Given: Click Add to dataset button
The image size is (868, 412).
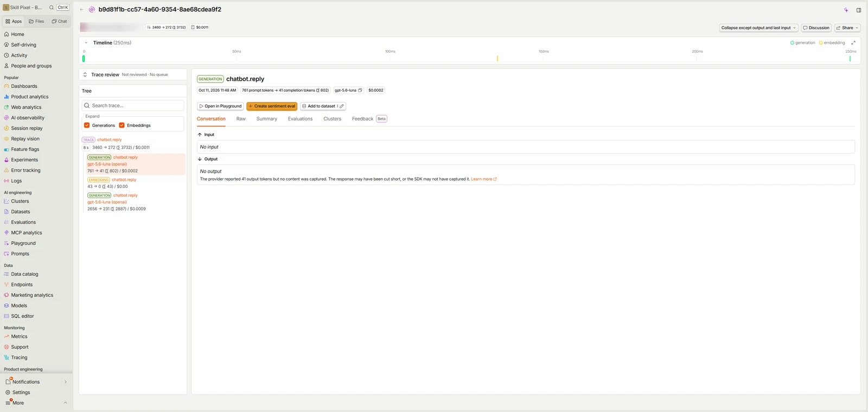Looking at the screenshot, I should (318, 106).
